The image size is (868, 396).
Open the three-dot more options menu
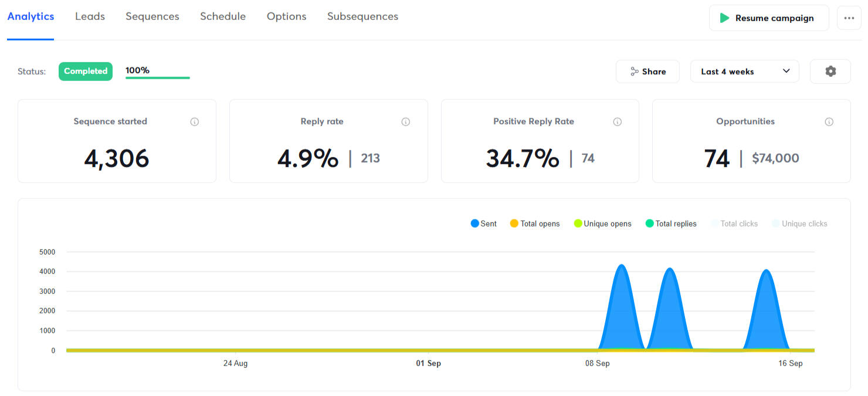click(x=849, y=18)
